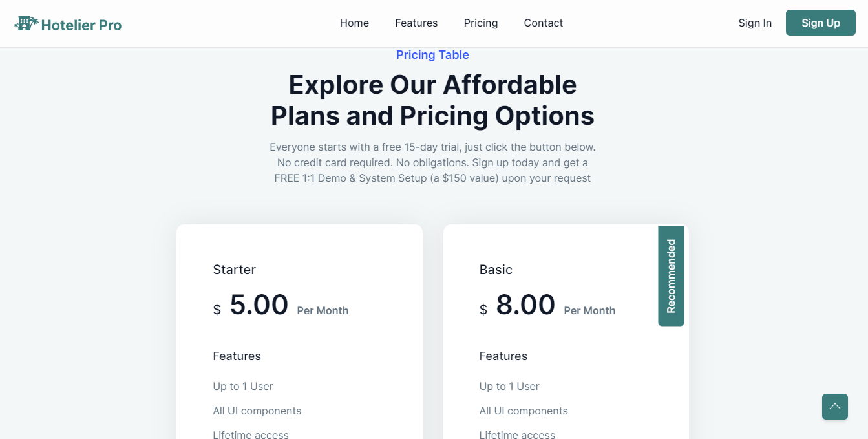Click the scroll-to-top arrow button
This screenshot has height=439, width=868.
[x=835, y=407]
